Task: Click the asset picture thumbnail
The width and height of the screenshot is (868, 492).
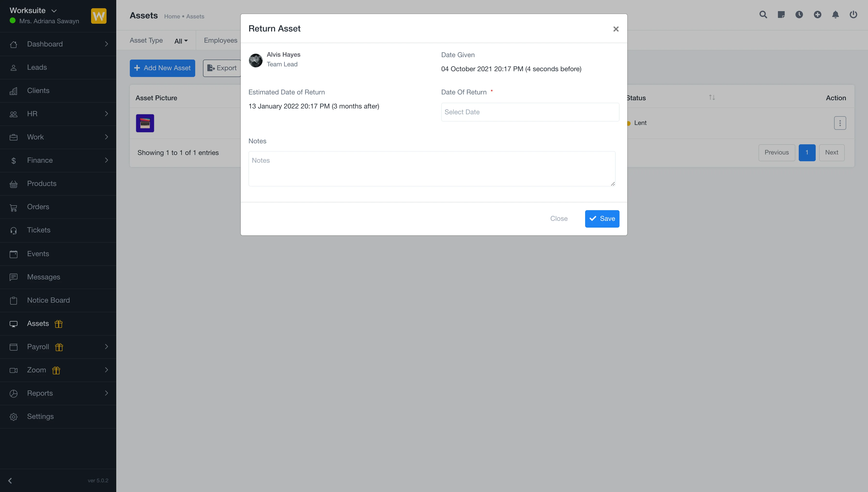Action: [145, 123]
